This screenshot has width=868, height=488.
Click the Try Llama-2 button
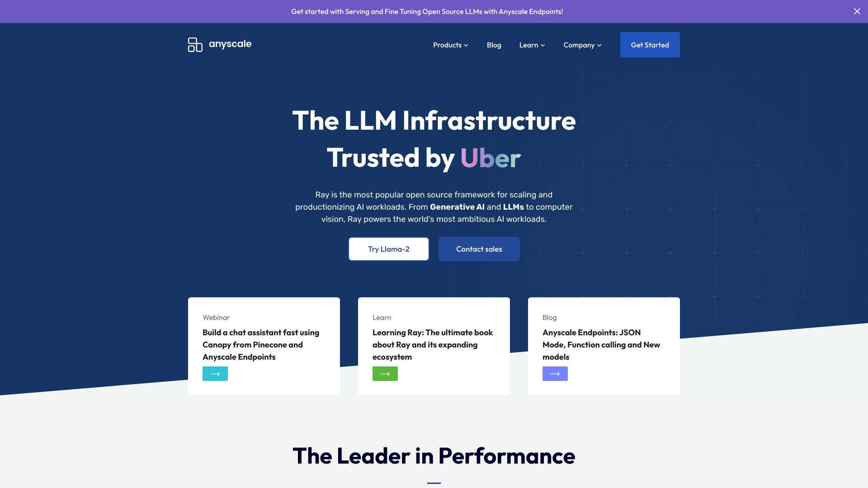click(x=389, y=249)
